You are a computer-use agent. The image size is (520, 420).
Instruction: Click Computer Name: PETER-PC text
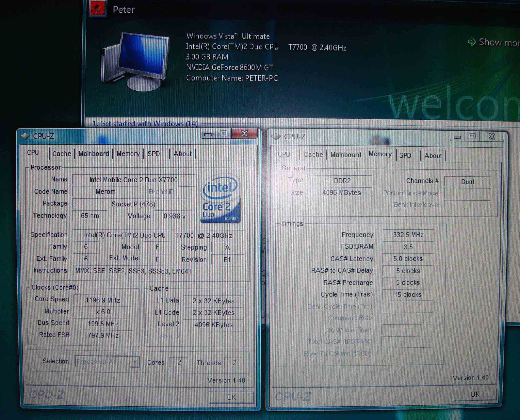[232, 78]
